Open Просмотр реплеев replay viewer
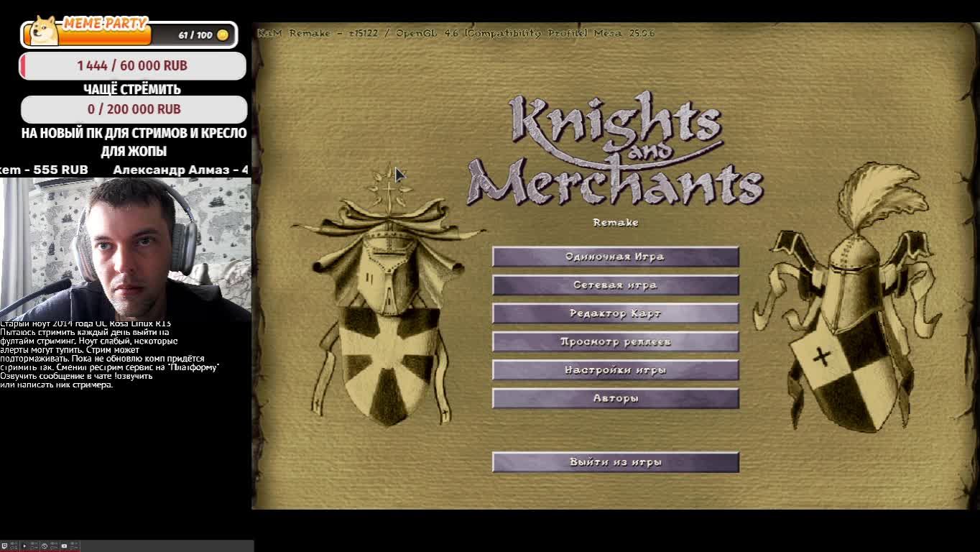The width and height of the screenshot is (980, 552). tap(616, 341)
